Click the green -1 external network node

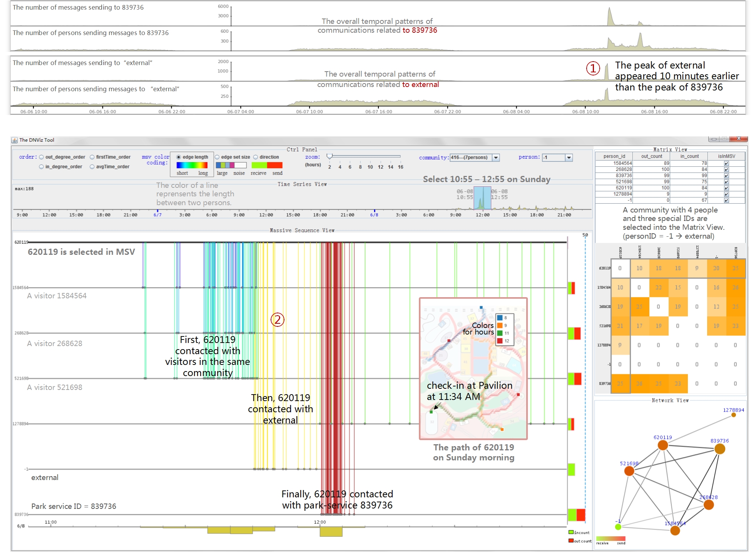coord(618,527)
